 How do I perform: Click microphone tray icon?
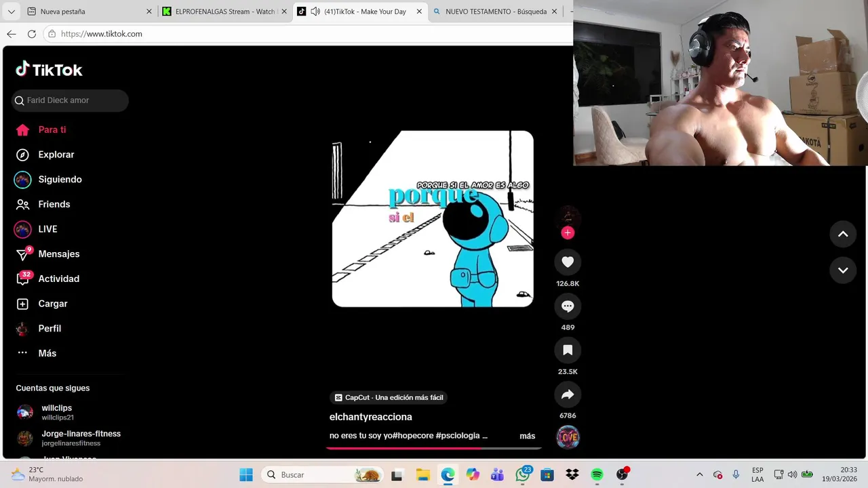click(x=736, y=474)
